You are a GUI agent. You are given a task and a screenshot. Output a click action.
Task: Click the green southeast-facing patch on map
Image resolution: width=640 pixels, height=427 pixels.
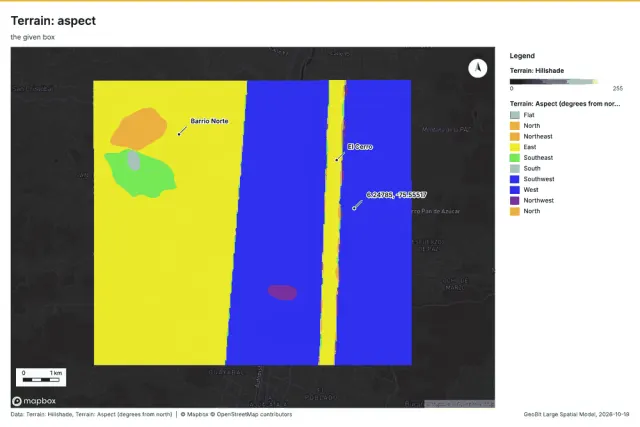coord(144,178)
